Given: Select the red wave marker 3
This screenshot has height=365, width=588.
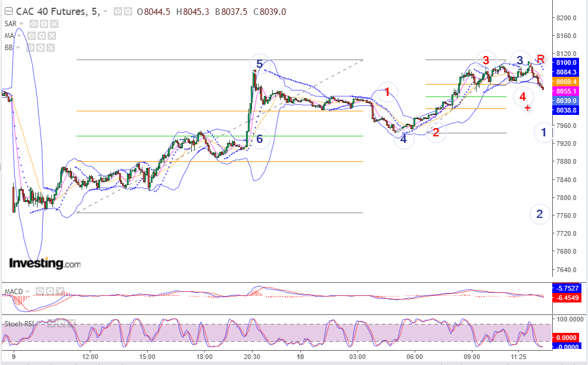Looking at the screenshot, I should 486,60.
